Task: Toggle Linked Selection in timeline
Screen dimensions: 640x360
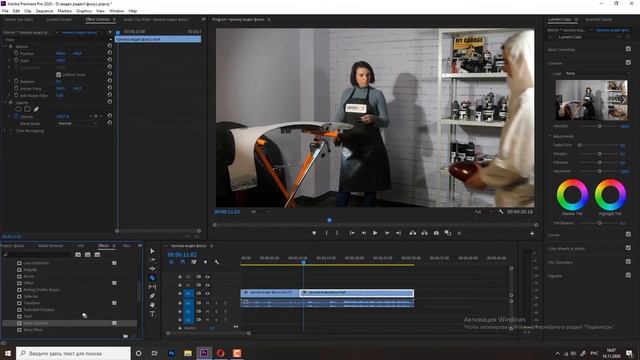Action: point(194,262)
